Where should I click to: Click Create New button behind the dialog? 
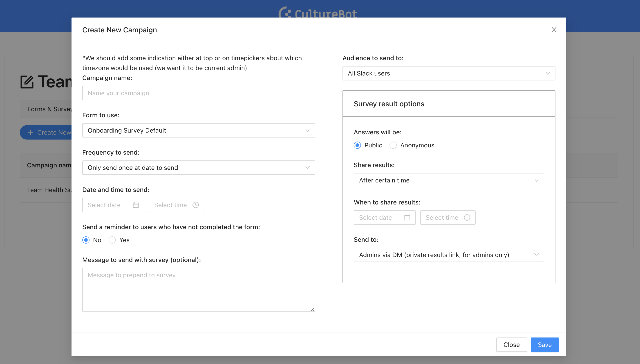pyautogui.click(x=46, y=132)
